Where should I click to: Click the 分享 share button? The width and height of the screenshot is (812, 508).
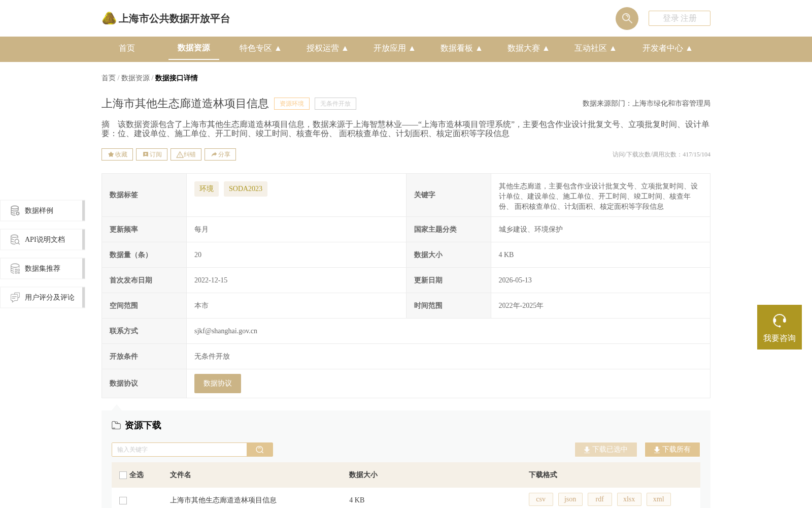[x=220, y=154]
